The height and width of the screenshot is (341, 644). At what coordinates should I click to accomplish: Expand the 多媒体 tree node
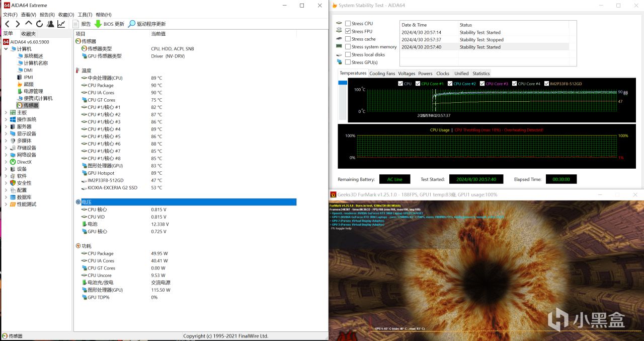tap(6, 141)
